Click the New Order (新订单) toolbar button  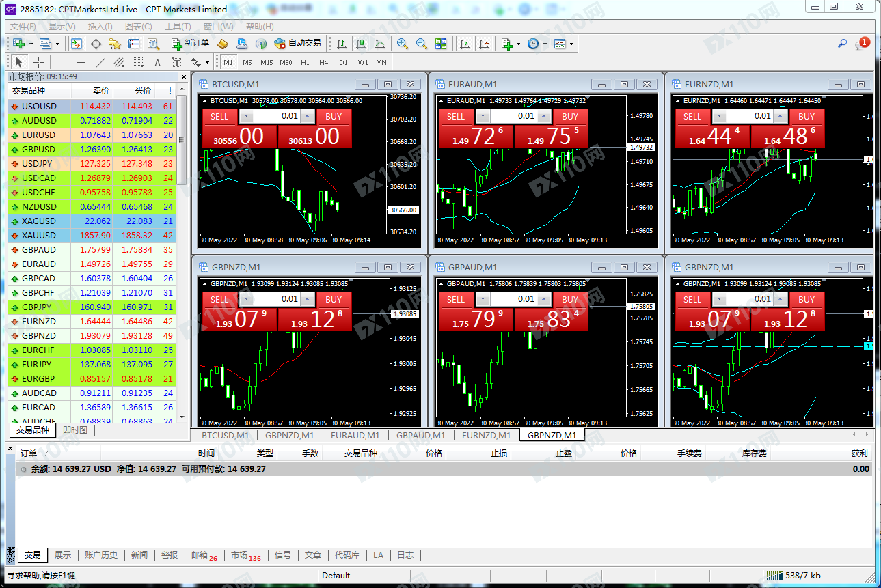coord(191,44)
